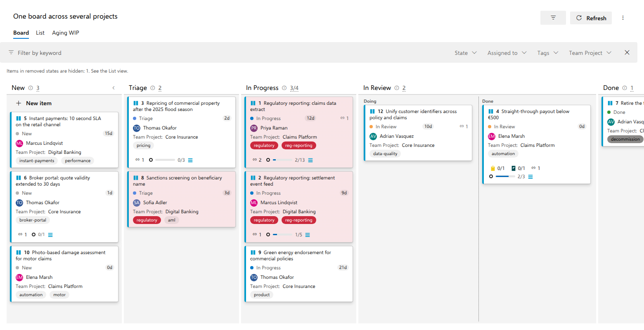Select the Board tab
644x330 pixels.
point(21,33)
